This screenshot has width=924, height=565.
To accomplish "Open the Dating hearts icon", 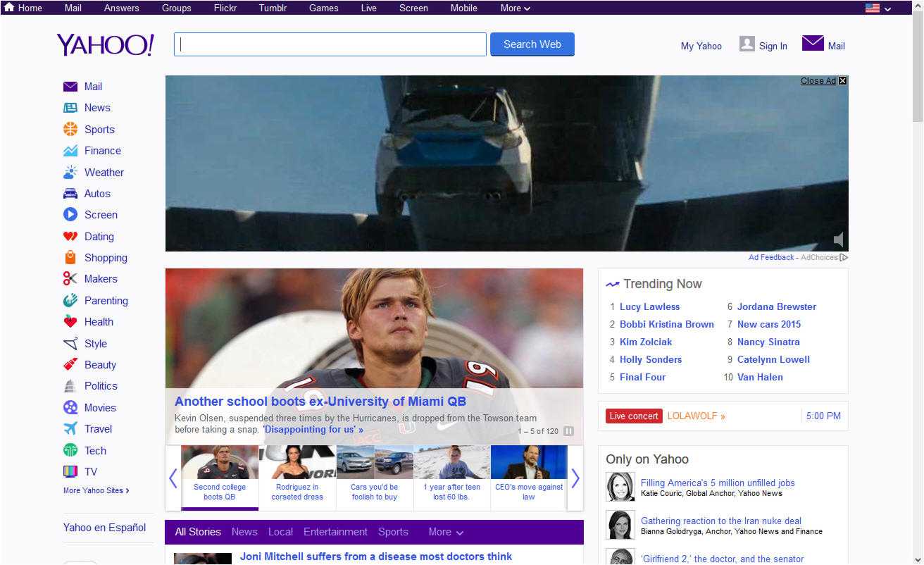I will (x=70, y=237).
